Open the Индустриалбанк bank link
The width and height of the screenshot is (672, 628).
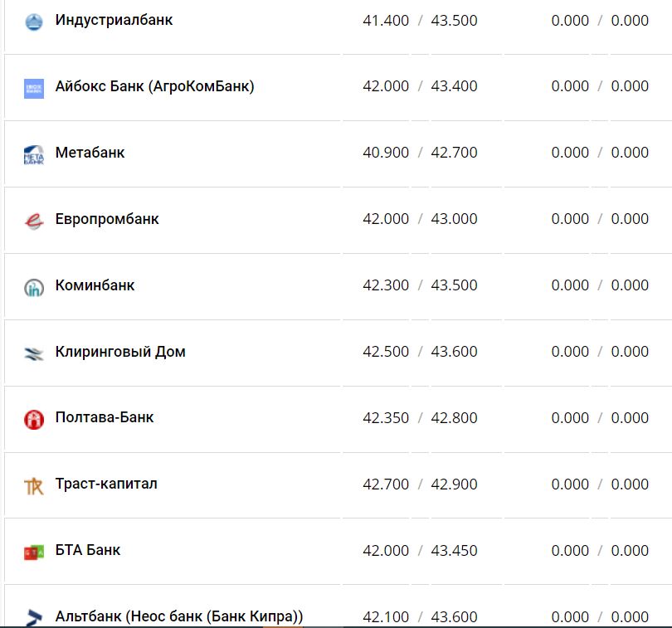114,20
